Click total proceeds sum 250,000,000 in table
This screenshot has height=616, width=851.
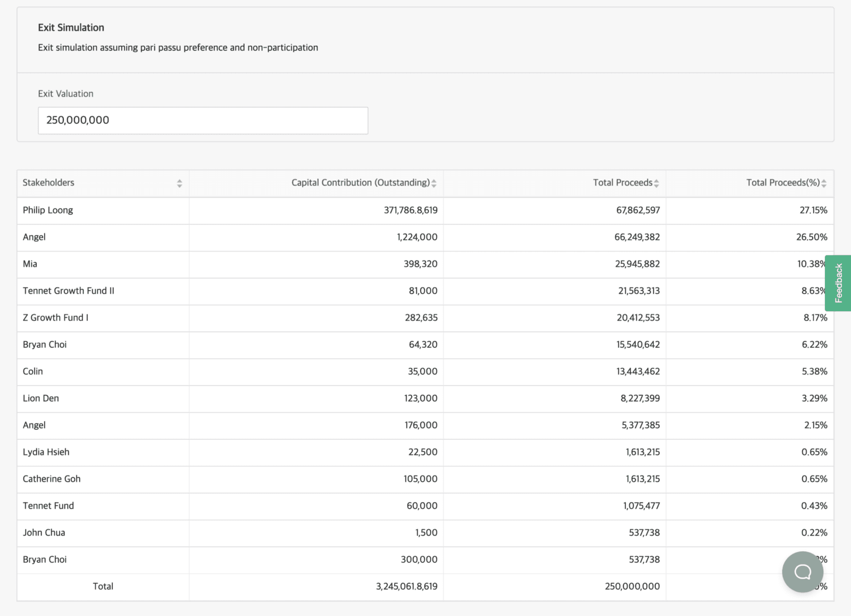632,586
